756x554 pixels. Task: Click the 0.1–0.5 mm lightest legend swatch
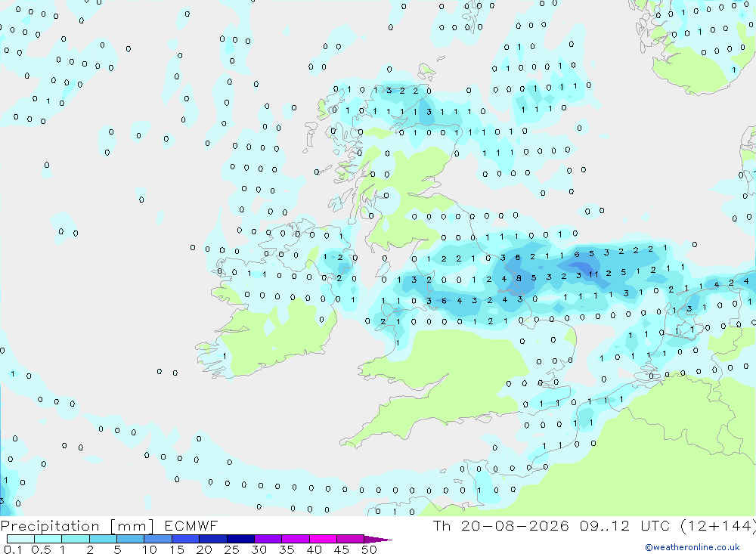point(20,539)
